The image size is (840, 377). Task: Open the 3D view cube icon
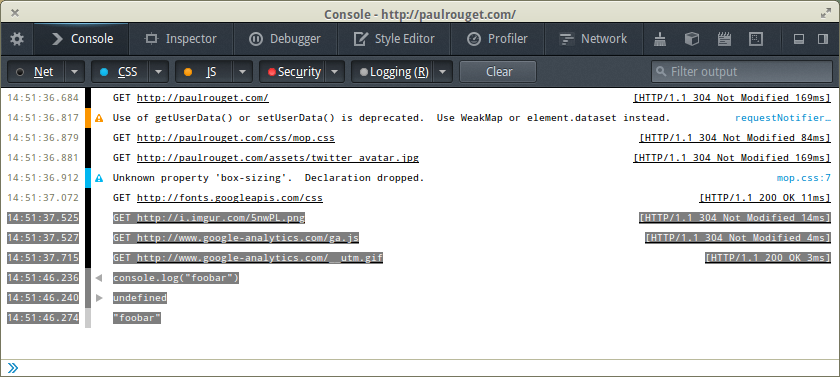point(692,39)
